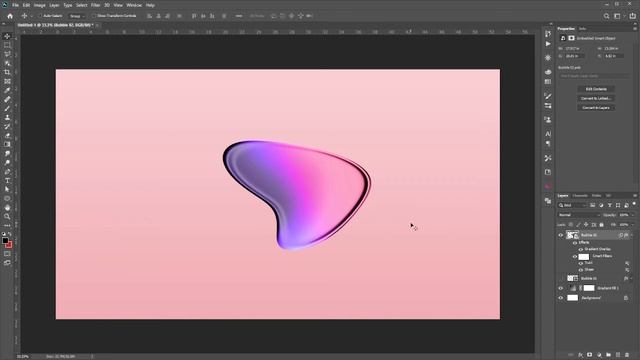Select the Background layer thumbnail
This screenshot has width=640, height=360.
pos(573,298)
